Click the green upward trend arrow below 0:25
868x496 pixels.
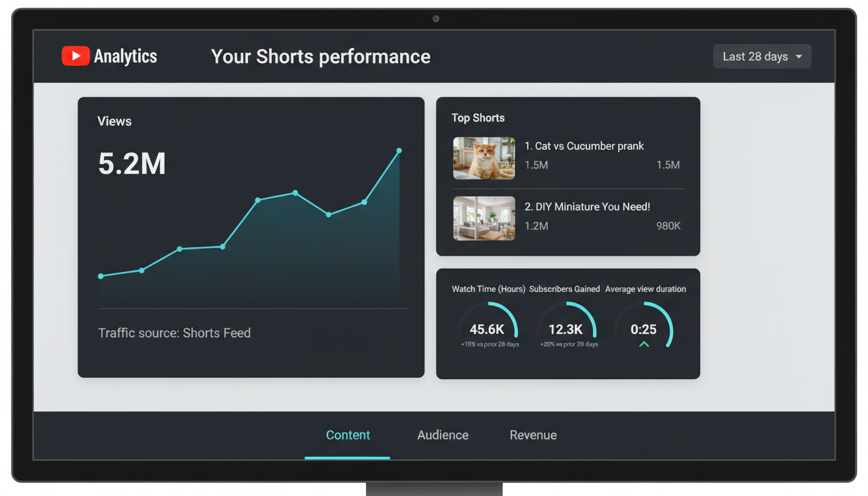643,344
